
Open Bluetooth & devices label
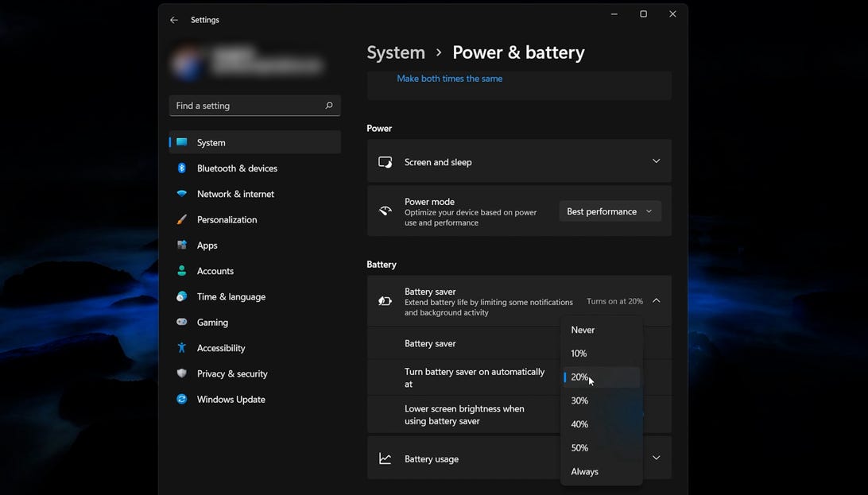pos(237,168)
